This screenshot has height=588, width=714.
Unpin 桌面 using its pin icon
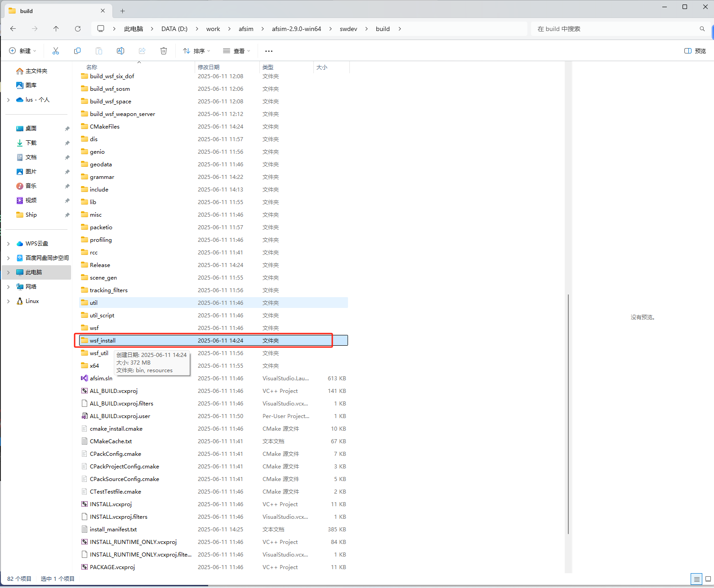pyautogui.click(x=67, y=129)
